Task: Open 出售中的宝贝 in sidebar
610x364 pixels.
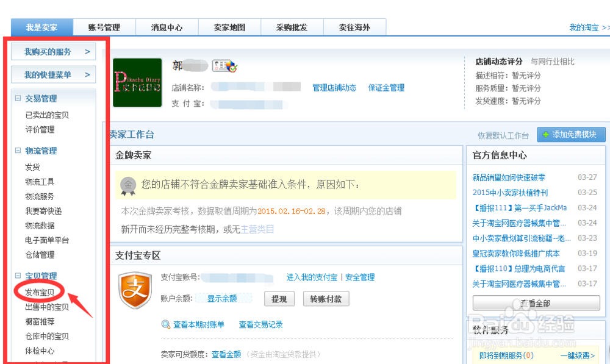Action: point(47,307)
